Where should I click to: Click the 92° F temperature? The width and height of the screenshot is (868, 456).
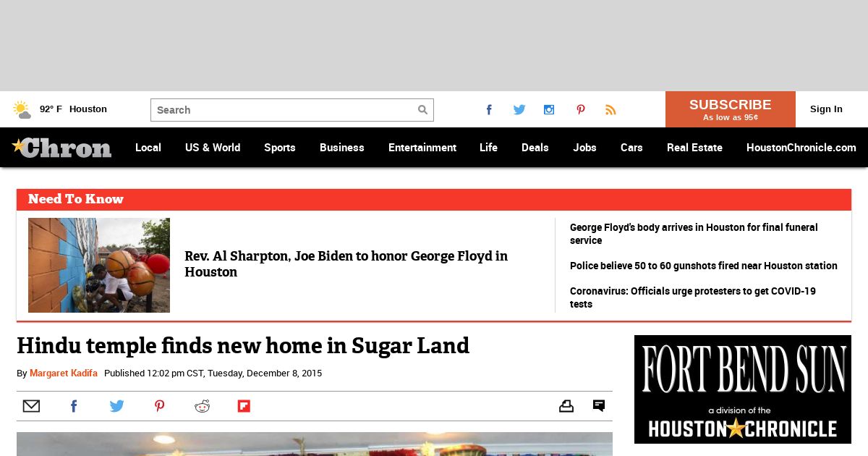(x=51, y=109)
